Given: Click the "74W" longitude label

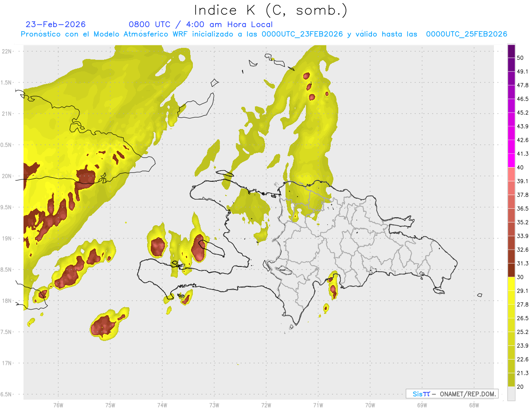Looking at the screenshot, I should click(x=162, y=405).
